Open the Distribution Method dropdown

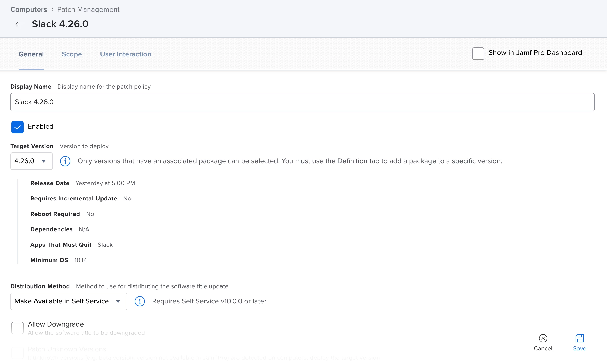pos(69,301)
